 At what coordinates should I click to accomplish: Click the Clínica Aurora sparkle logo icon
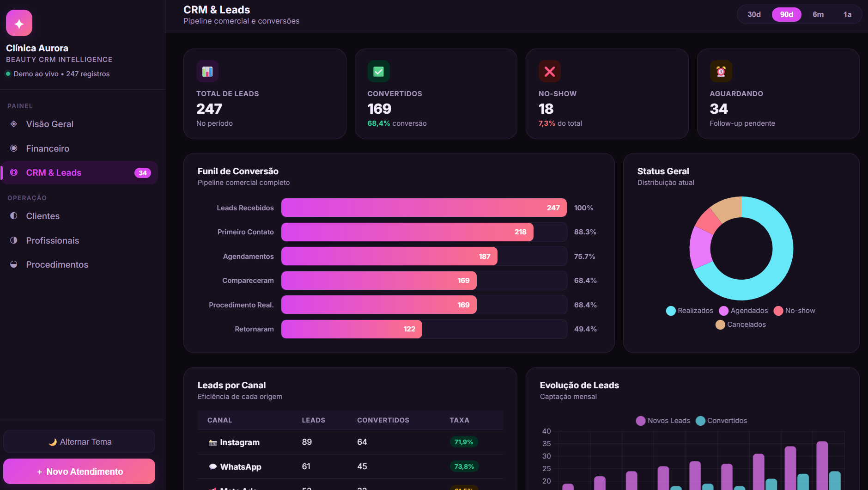tap(19, 23)
